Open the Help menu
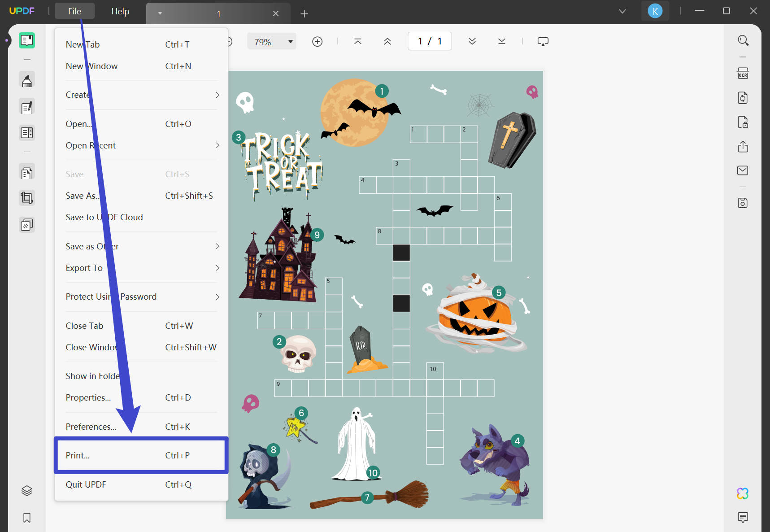 click(x=120, y=11)
